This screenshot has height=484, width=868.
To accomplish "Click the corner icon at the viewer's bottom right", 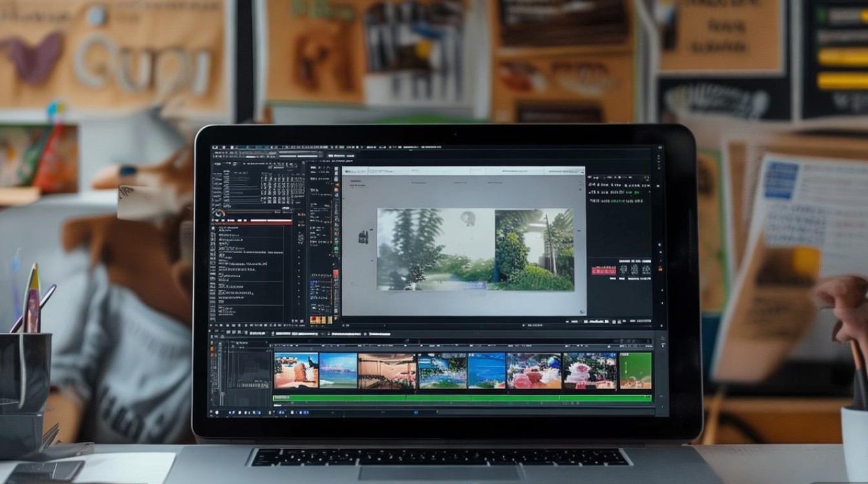I will coord(581,311).
